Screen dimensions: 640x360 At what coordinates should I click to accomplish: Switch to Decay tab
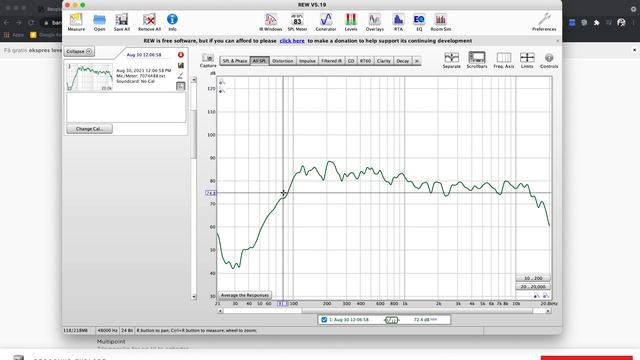403,61
